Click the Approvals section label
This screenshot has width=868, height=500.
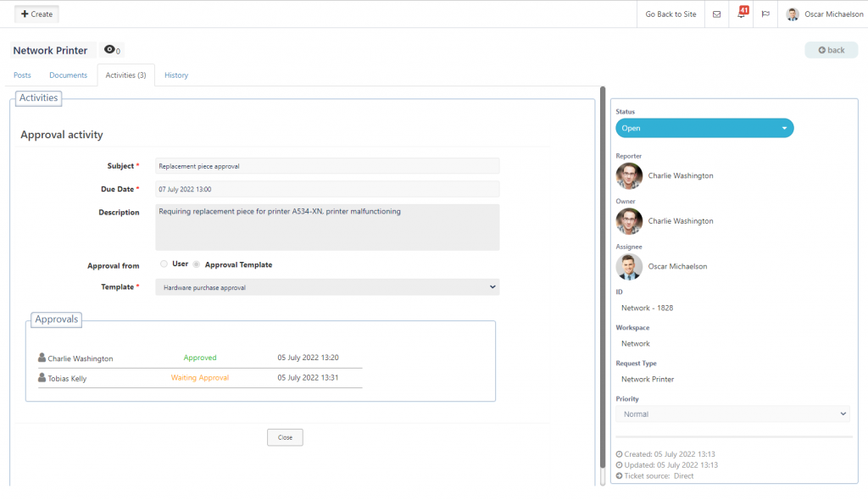pyautogui.click(x=57, y=319)
